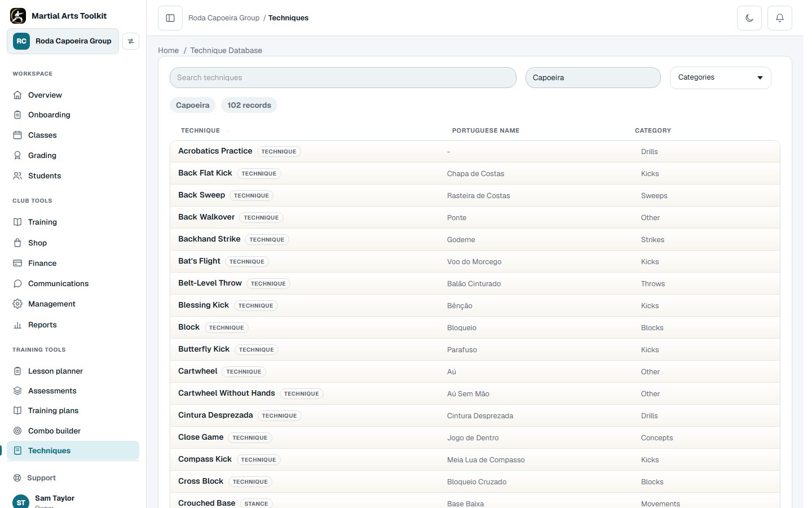
Task: Open Roda Capoeira Group workspace selector
Action: pyautogui.click(x=63, y=41)
